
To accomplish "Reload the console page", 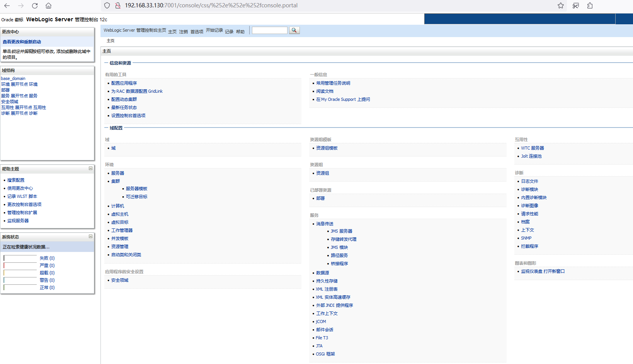I will (35, 5).
